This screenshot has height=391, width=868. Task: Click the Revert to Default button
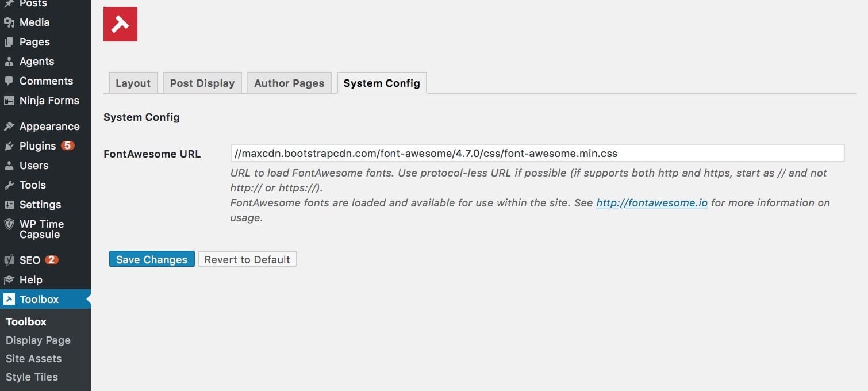click(247, 259)
